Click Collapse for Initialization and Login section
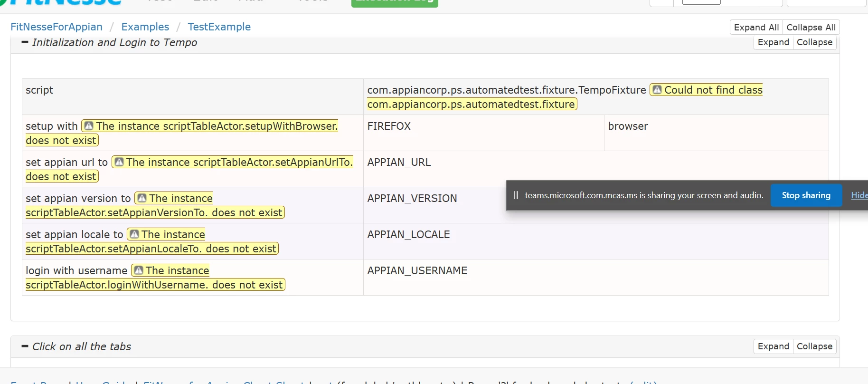This screenshot has height=384, width=868. point(814,42)
